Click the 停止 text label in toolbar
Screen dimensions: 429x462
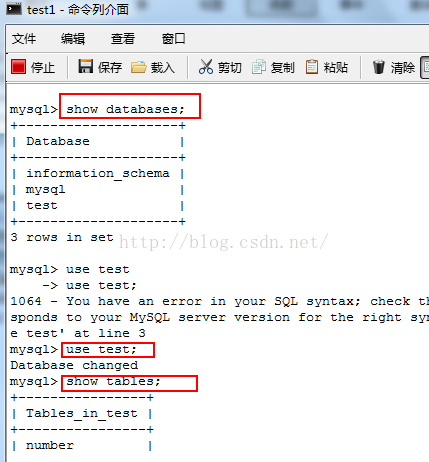click(x=43, y=68)
